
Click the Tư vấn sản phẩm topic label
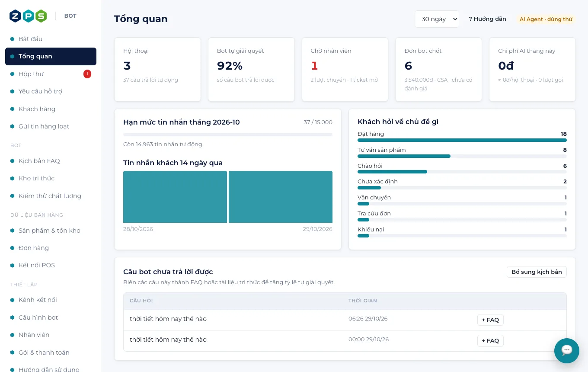pyautogui.click(x=382, y=150)
